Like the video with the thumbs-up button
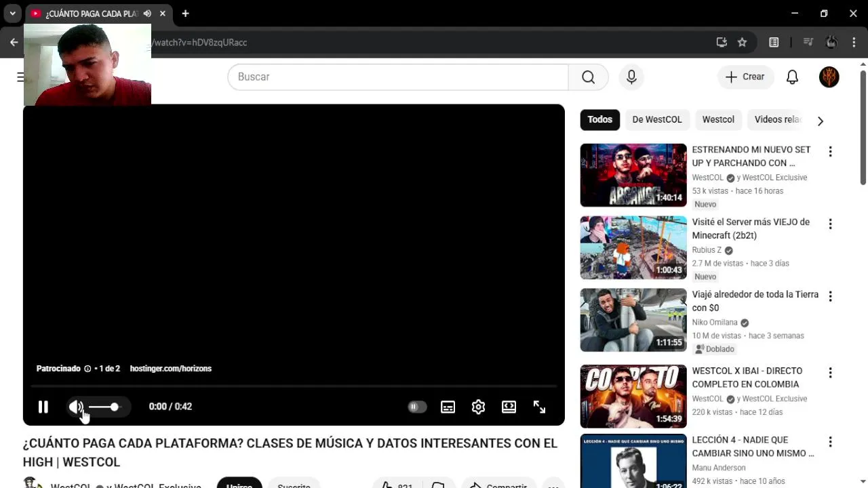The image size is (868, 488). coord(397,483)
